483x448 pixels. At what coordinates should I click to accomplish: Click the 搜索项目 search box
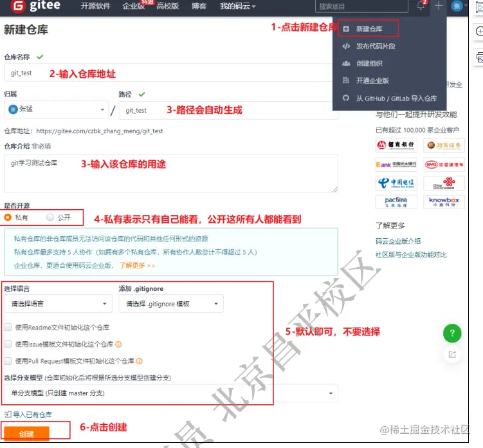pyautogui.click(x=361, y=6)
